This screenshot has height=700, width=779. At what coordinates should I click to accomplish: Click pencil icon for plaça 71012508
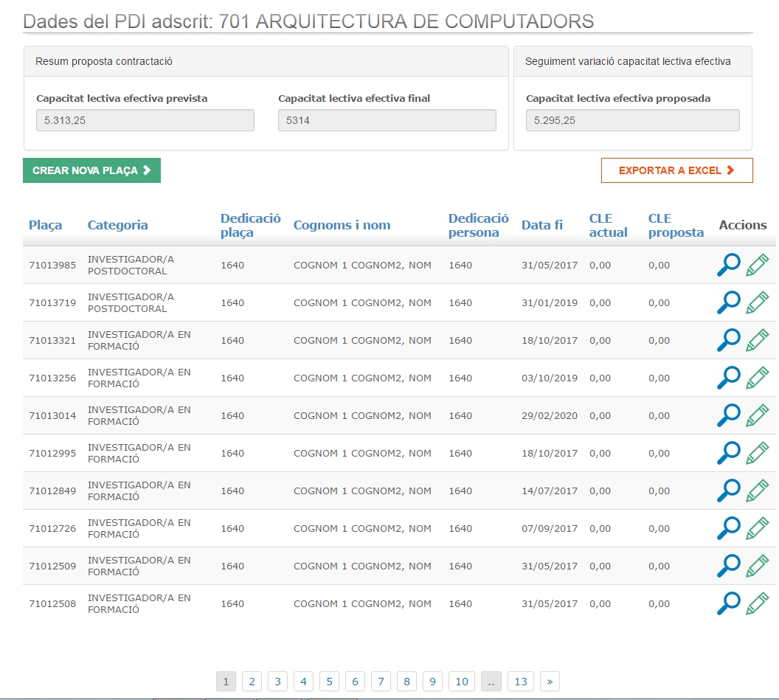757,604
